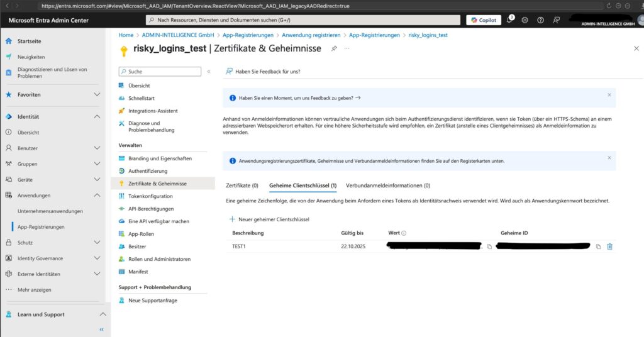Viewport: 644px width, 337px height.
Task: Switch to Geheime Clientschlüssel (1) tab
Action: pyautogui.click(x=303, y=185)
